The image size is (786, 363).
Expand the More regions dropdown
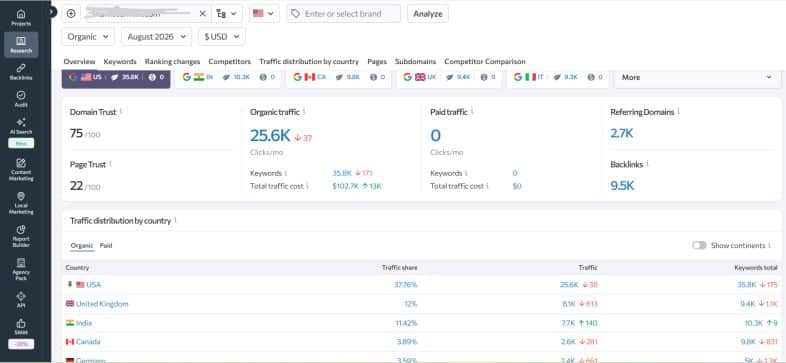pyautogui.click(x=697, y=78)
